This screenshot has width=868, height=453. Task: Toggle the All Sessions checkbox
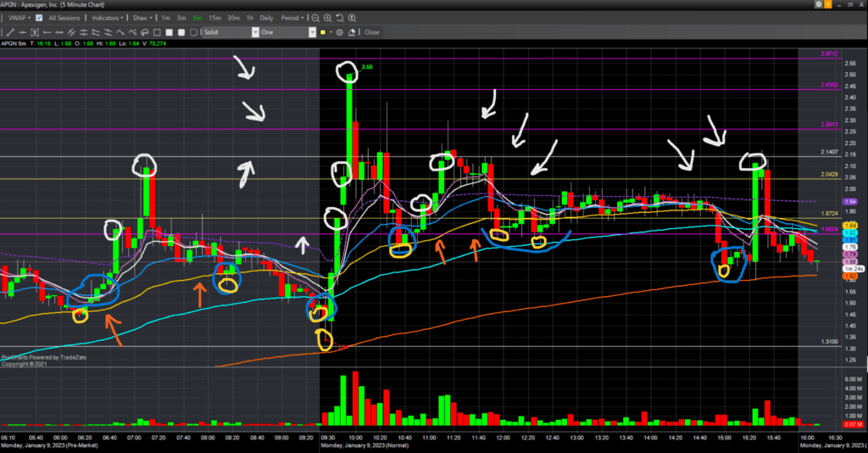click(x=39, y=18)
